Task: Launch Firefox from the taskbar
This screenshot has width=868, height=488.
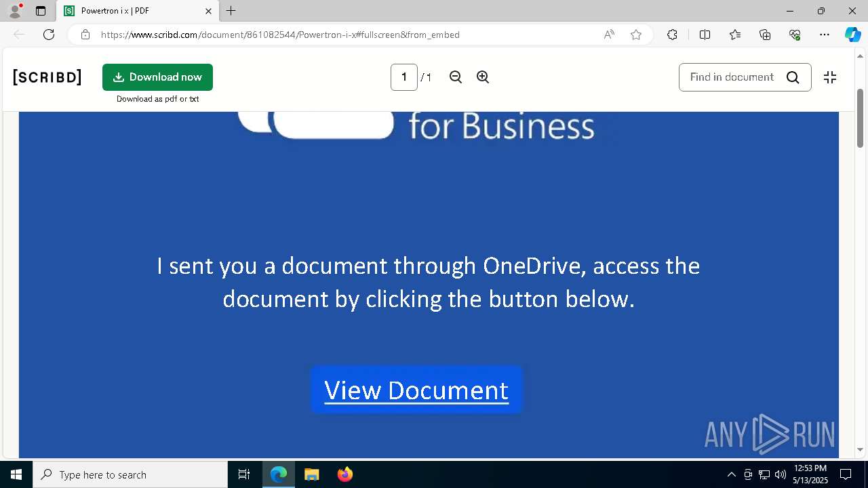Action: [x=345, y=474]
